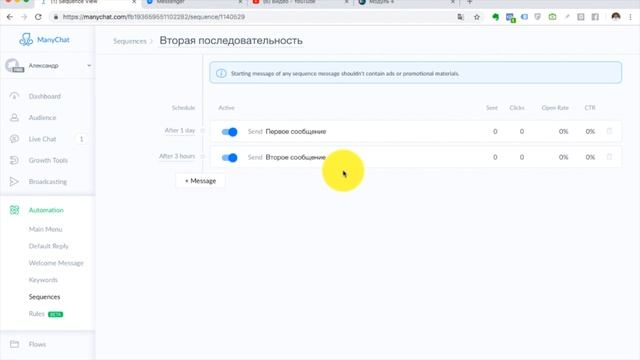Open the Dashboard icon in sidebar
The width and height of the screenshot is (640, 360).
pyautogui.click(x=14, y=96)
